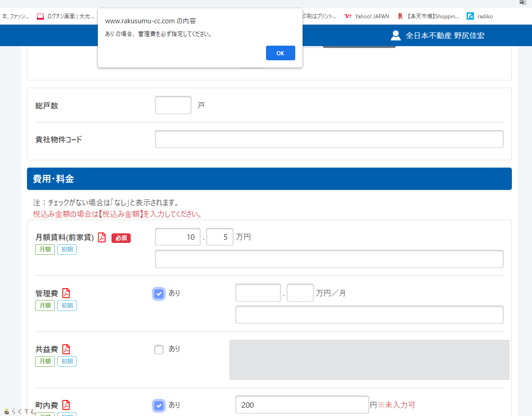
Task: Click the 貴社物件コード text field
Action: click(329, 139)
